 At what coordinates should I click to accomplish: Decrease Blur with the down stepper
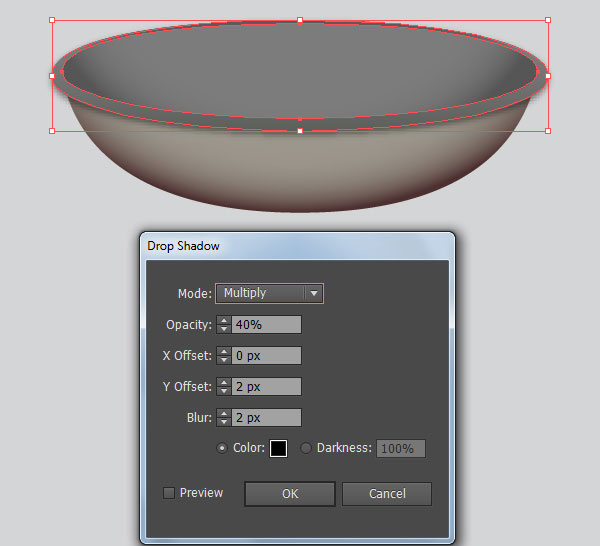(224, 422)
